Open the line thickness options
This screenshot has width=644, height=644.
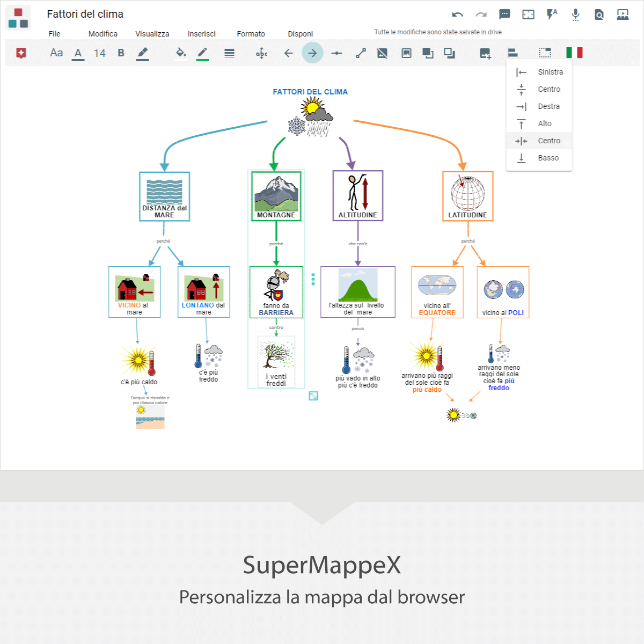pos(229,53)
